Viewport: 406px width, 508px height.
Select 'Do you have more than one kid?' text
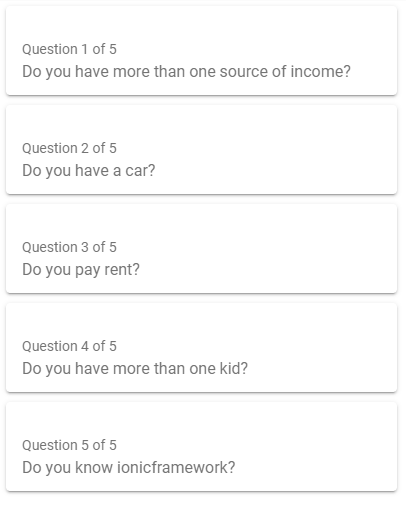pyautogui.click(x=135, y=369)
